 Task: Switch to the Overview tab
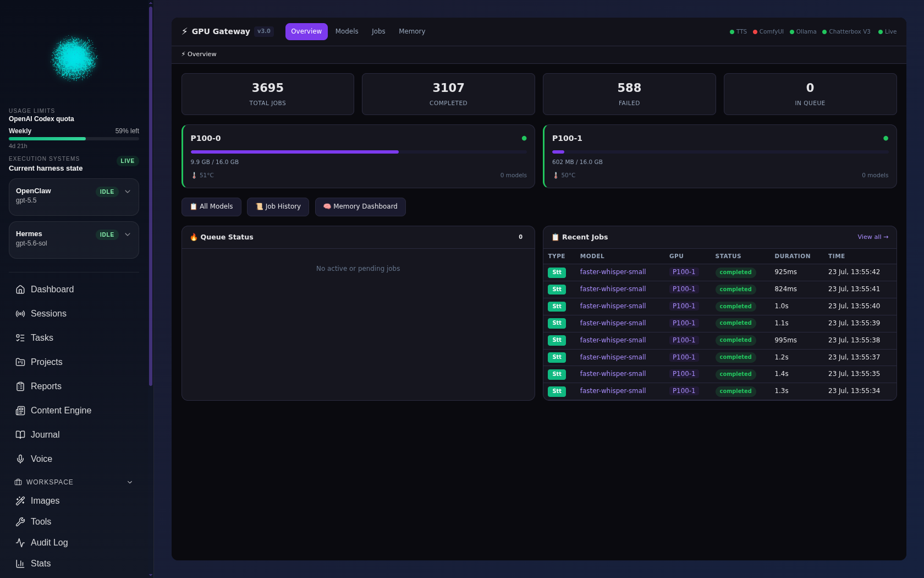306,31
